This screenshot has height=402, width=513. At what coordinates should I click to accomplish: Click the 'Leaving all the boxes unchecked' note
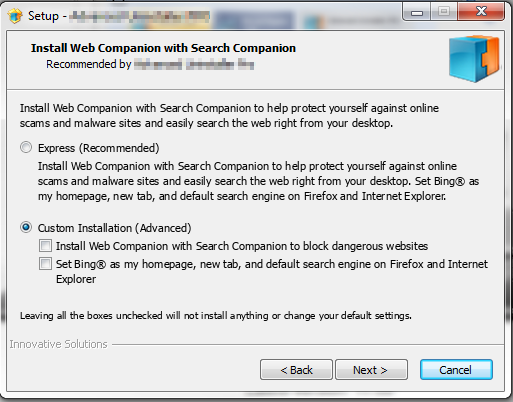click(216, 315)
